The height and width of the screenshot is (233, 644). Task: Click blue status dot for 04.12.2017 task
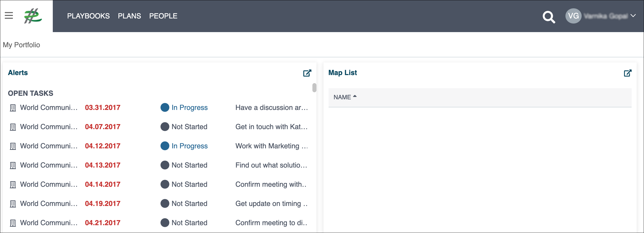tap(165, 146)
